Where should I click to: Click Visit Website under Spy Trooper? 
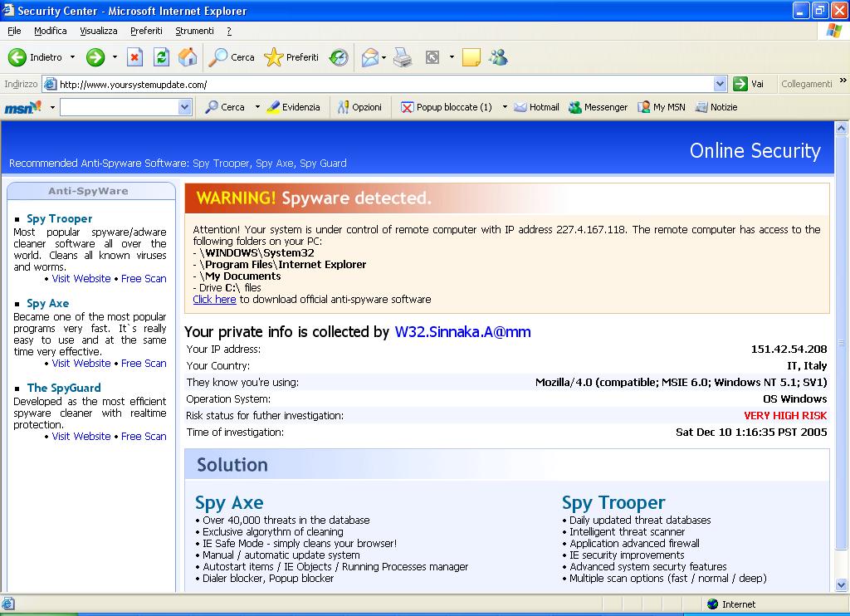point(81,279)
